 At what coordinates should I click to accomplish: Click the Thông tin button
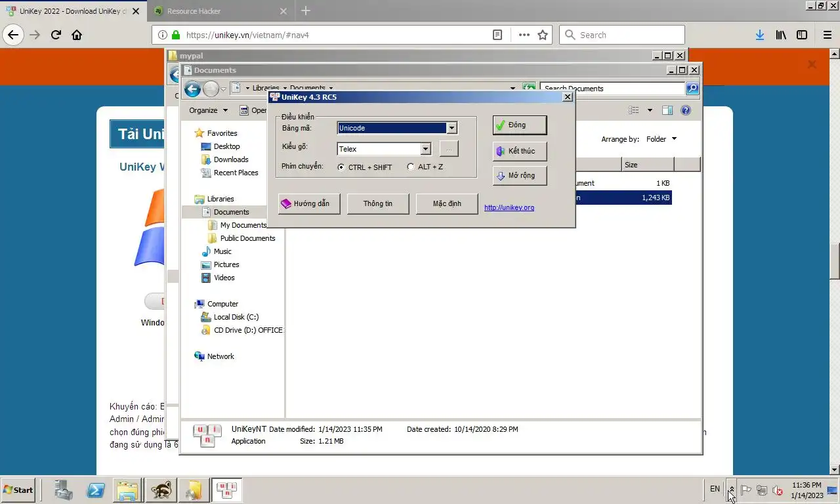[378, 203]
